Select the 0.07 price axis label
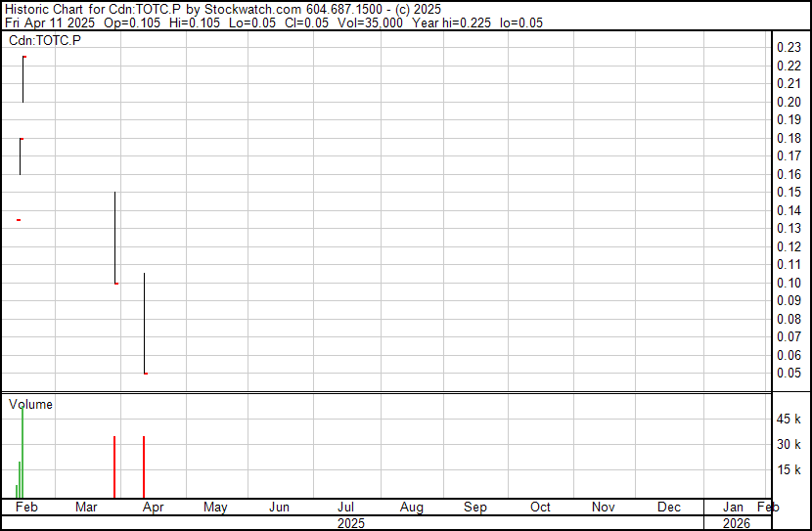Viewport: 812px width, 531px height. pyautogui.click(x=789, y=337)
